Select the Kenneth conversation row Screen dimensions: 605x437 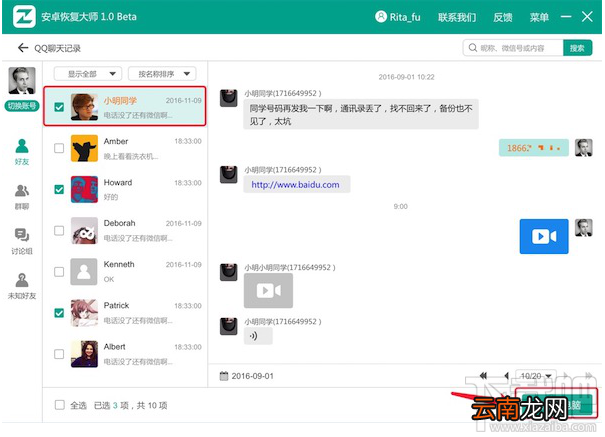tap(125, 272)
